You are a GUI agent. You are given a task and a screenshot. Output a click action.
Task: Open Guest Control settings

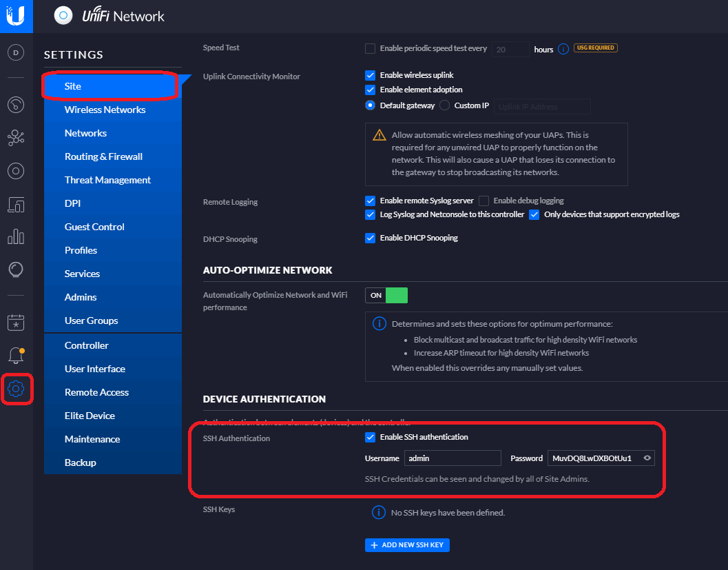click(x=113, y=227)
